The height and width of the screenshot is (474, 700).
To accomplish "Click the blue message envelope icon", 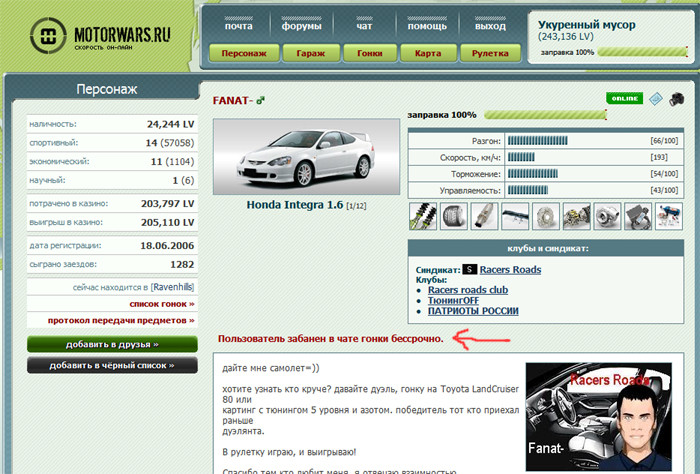I will pyautogui.click(x=655, y=99).
